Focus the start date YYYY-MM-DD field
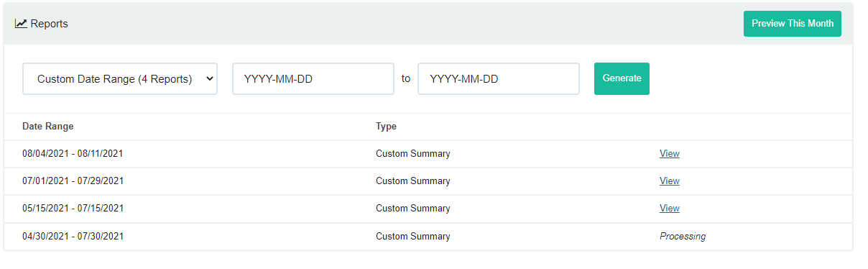This screenshot has width=868, height=269. click(x=313, y=79)
